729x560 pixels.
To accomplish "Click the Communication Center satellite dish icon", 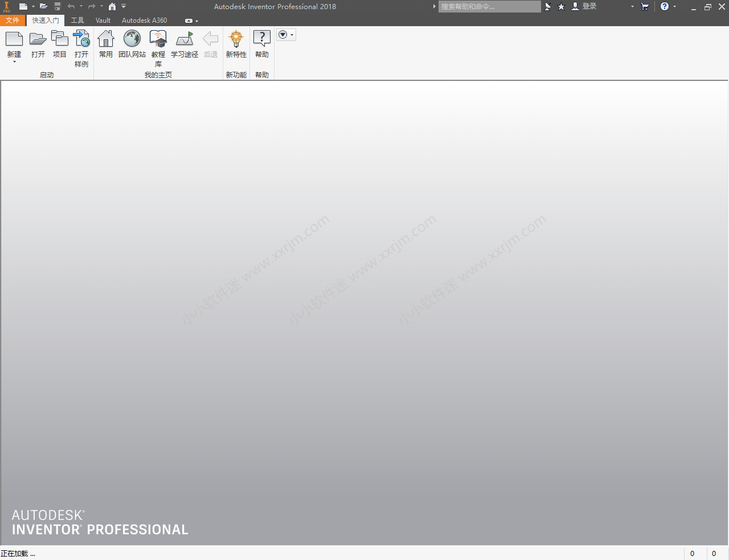I will (548, 7).
